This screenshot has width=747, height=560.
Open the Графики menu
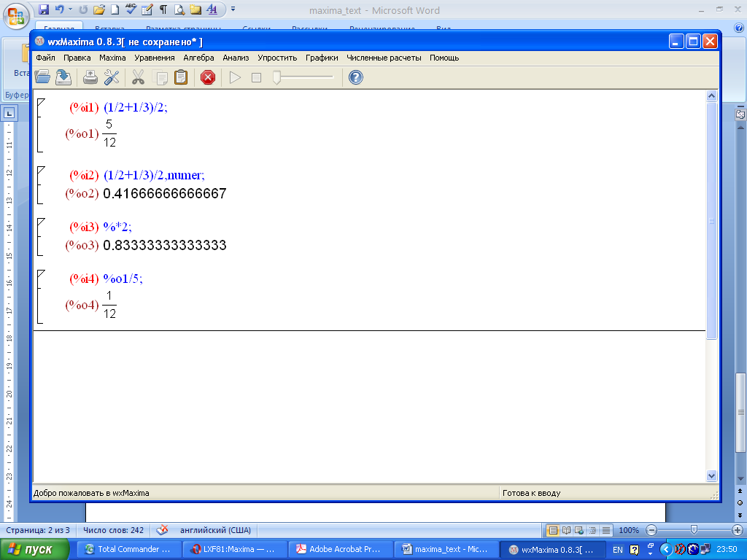(322, 58)
